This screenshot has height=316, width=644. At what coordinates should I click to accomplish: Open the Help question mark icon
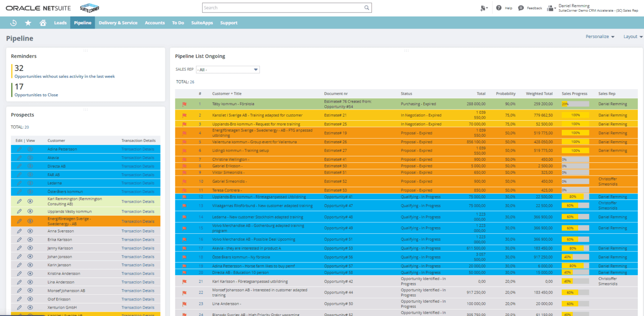point(499,8)
